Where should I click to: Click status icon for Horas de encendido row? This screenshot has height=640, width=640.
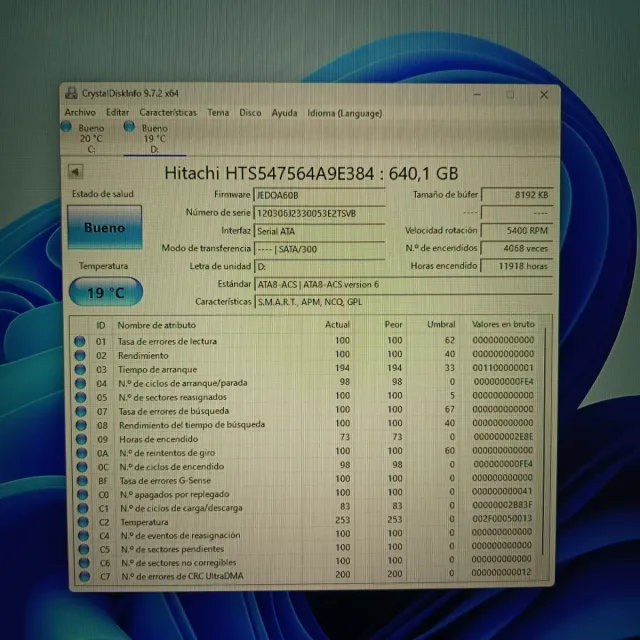80,438
